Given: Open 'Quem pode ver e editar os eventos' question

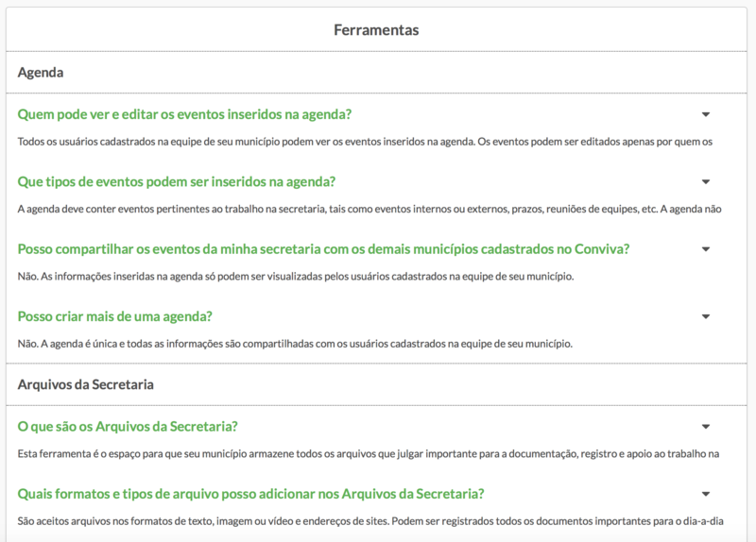Looking at the screenshot, I should (x=185, y=114).
